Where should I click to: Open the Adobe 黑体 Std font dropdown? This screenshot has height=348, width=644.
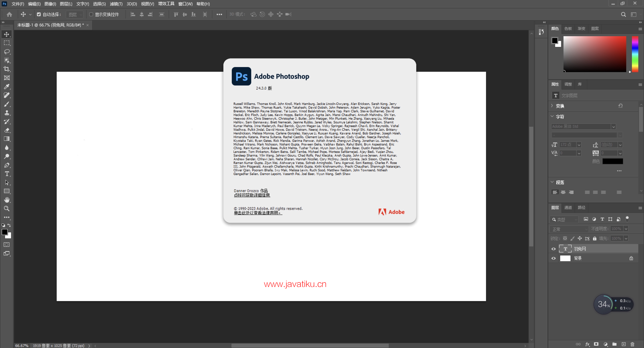pos(613,126)
